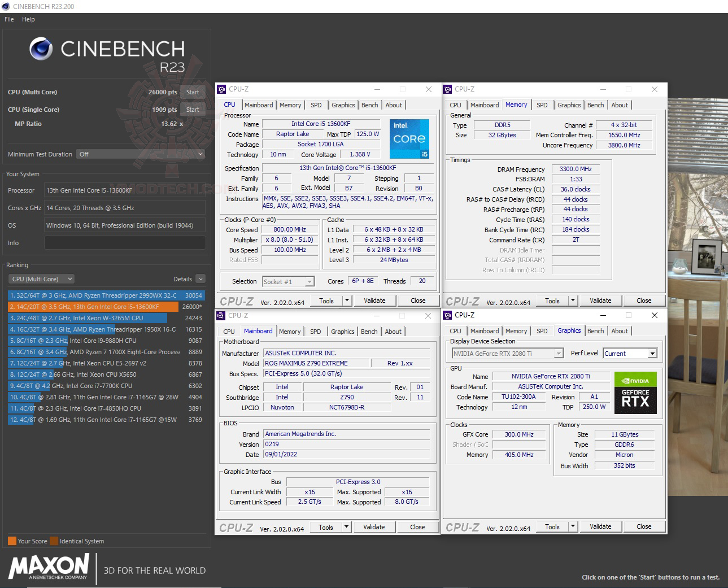Select the Core i7-4850HQ ranking row
The width and height of the screenshot is (728, 588).
[x=106, y=408]
